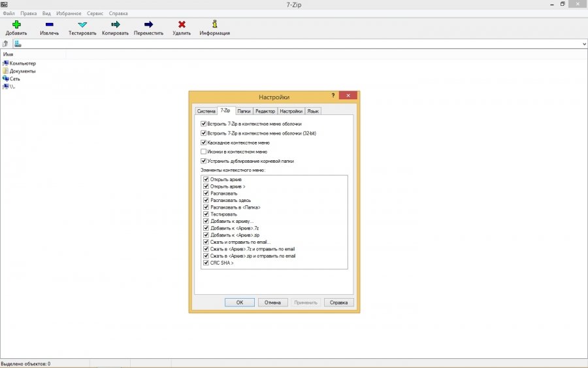Switch to the Язык tab
This screenshot has width=588, height=368.
pyautogui.click(x=313, y=111)
